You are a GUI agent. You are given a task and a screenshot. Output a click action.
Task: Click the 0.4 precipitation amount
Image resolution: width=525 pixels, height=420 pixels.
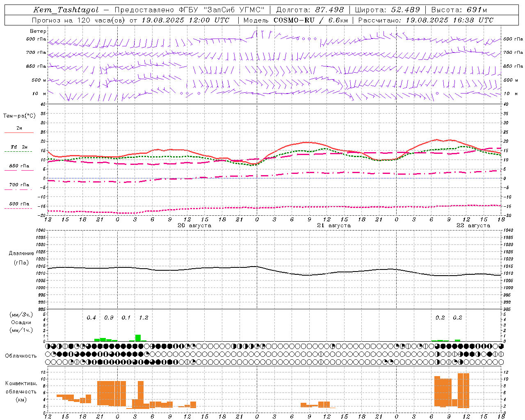(x=91, y=318)
